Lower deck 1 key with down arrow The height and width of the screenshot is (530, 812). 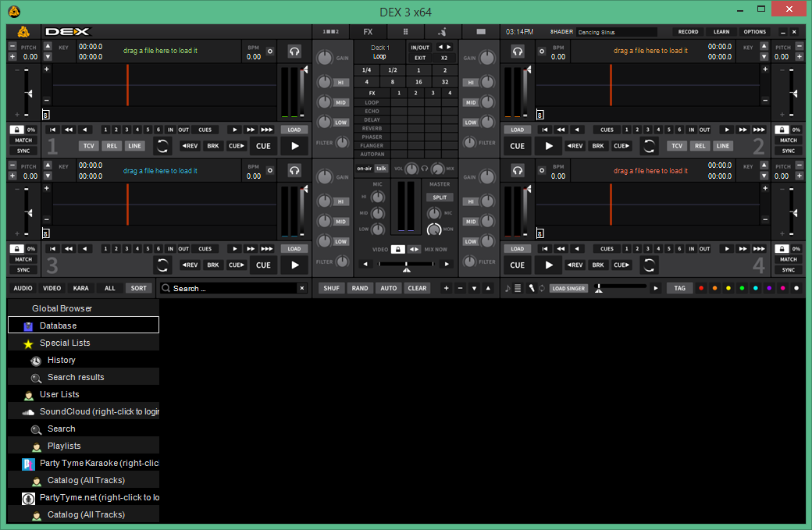pos(48,56)
